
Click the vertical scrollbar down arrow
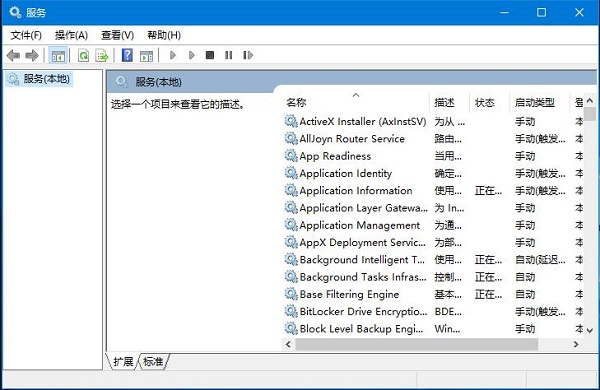[x=590, y=330]
